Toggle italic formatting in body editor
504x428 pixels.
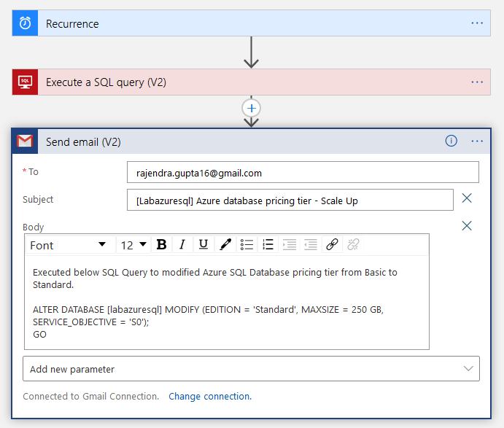click(182, 245)
